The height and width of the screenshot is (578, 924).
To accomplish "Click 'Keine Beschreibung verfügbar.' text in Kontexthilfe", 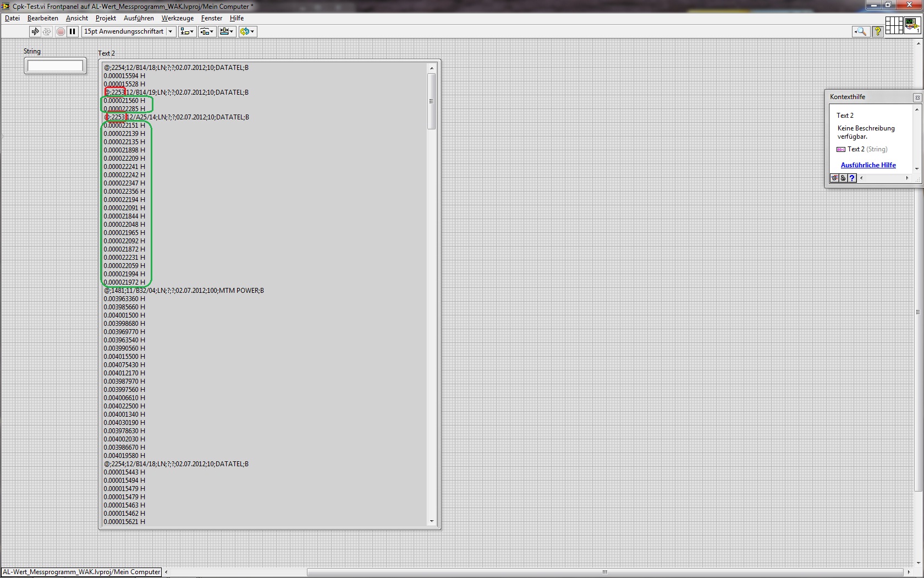I will (866, 132).
